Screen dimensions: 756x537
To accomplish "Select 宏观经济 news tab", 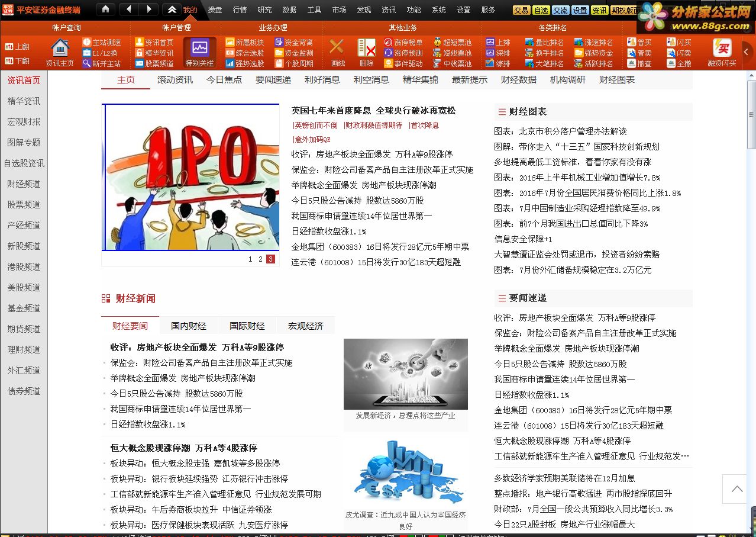I will click(x=306, y=326).
